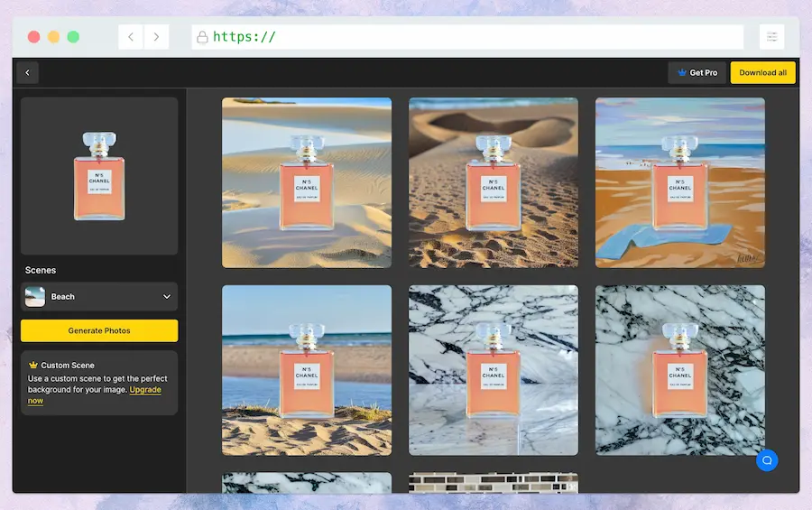Click the Scenes section label

point(41,270)
